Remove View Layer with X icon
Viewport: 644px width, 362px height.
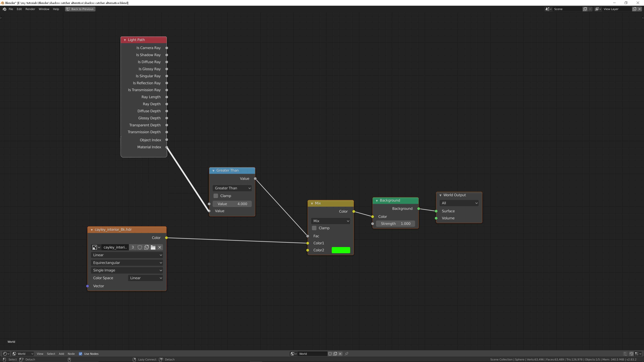click(640, 9)
